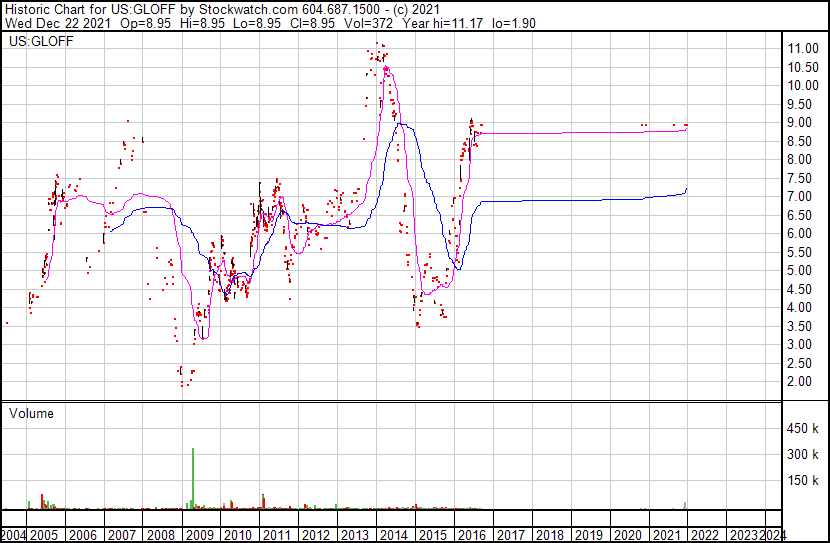830x543 pixels.
Task: Select the 2012 year label on the time axis
Action: click(316, 535)
